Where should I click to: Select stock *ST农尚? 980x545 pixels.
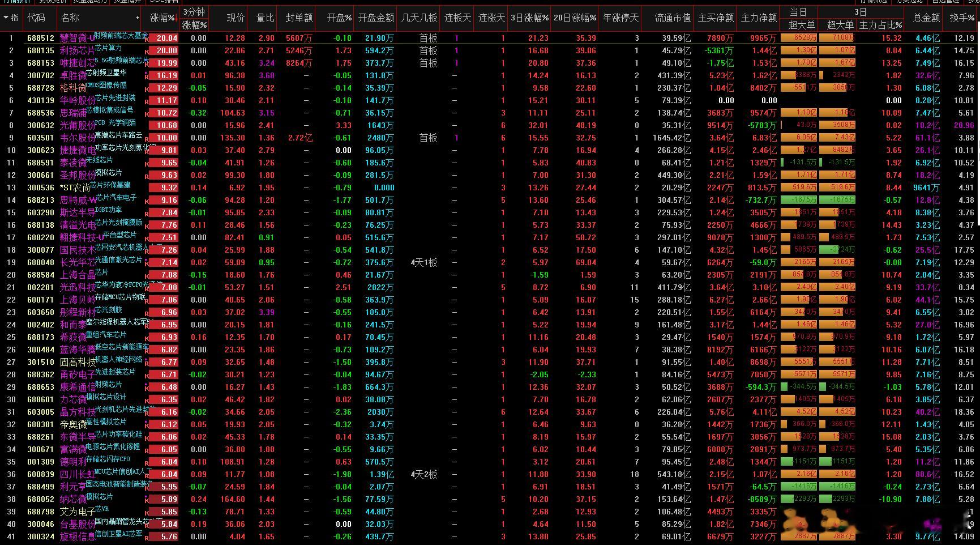pyautogui.click(x=76, y=188)
